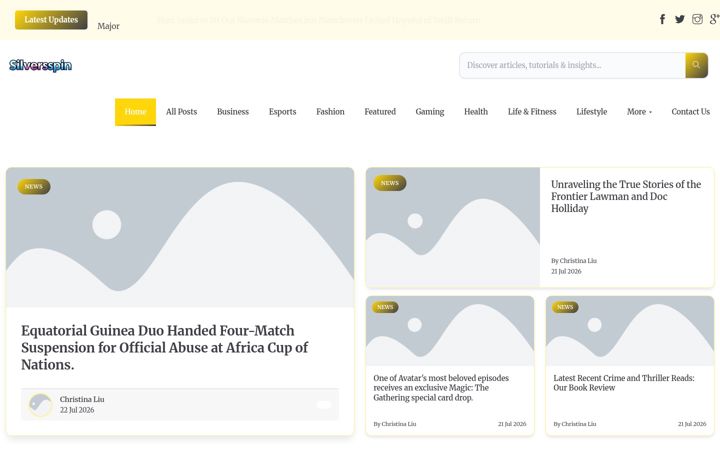Open the Google Plus social icon
720x450 pixels.
pyautogui.click(x=714, y=19)
